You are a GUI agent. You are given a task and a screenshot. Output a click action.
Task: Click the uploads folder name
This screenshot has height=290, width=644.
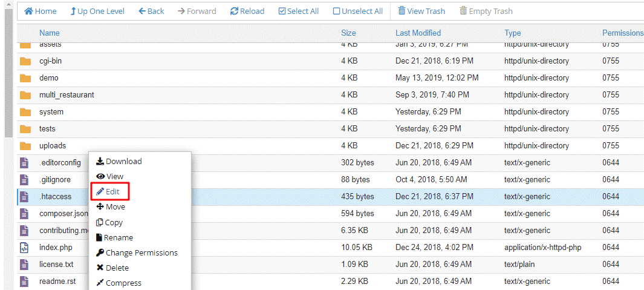(x=53, y=146)
